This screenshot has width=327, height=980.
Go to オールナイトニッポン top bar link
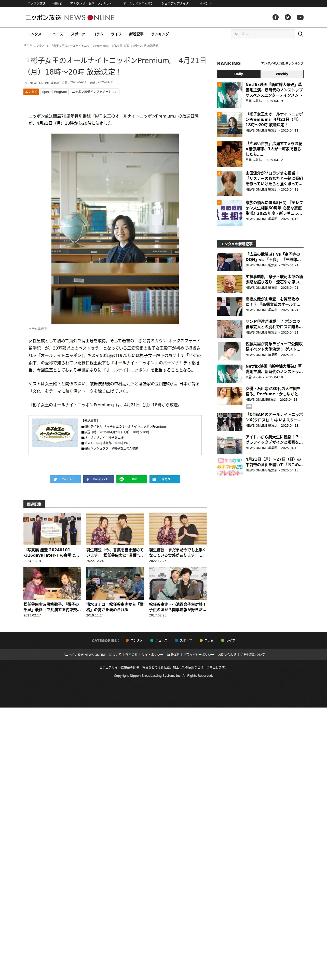point(139,3)
